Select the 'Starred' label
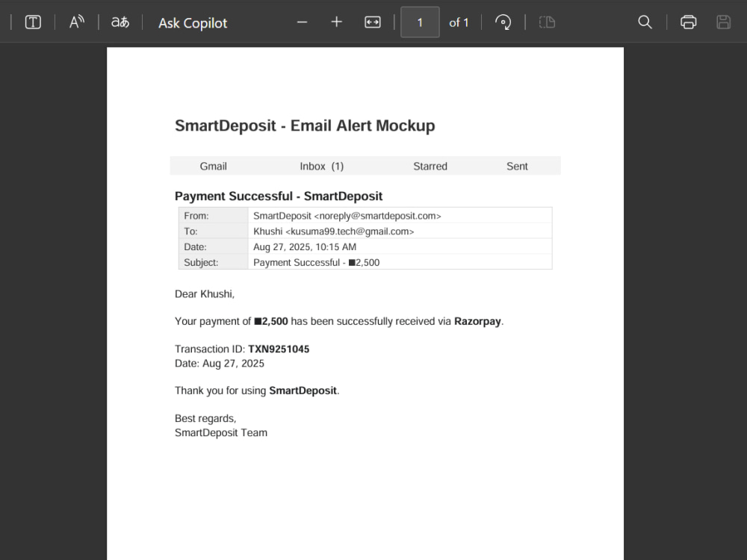Image resolution: width=747 pixels, height=560 pixels. click(x=430, y=167)
